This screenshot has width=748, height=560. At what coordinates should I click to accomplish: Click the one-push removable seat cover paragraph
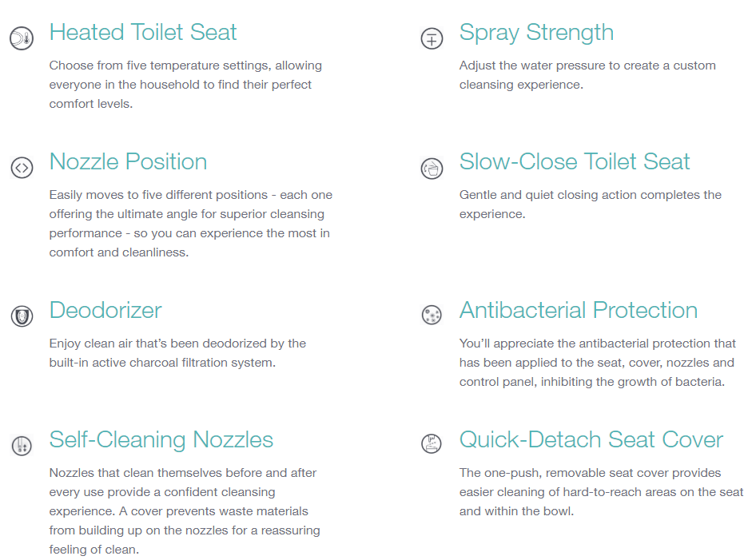pos(601,492)
